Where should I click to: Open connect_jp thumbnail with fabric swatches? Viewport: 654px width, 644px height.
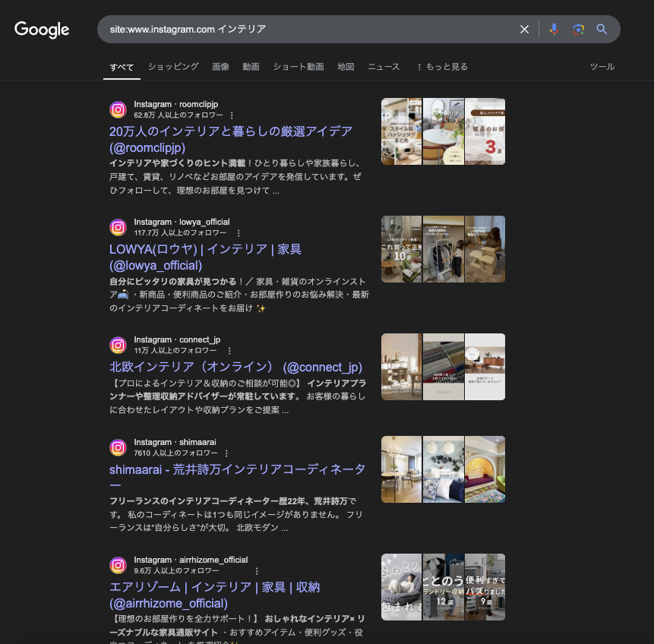point(444,367)
